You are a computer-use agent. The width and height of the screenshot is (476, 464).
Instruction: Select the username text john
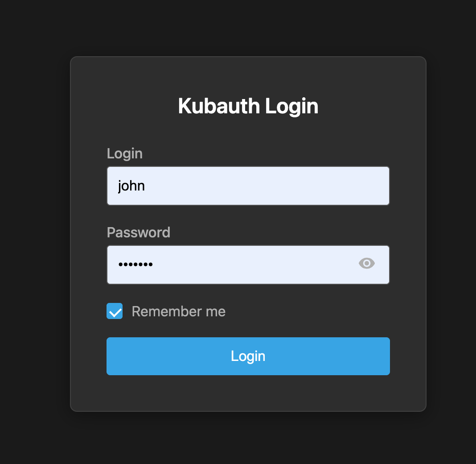(x=131, y=186)
